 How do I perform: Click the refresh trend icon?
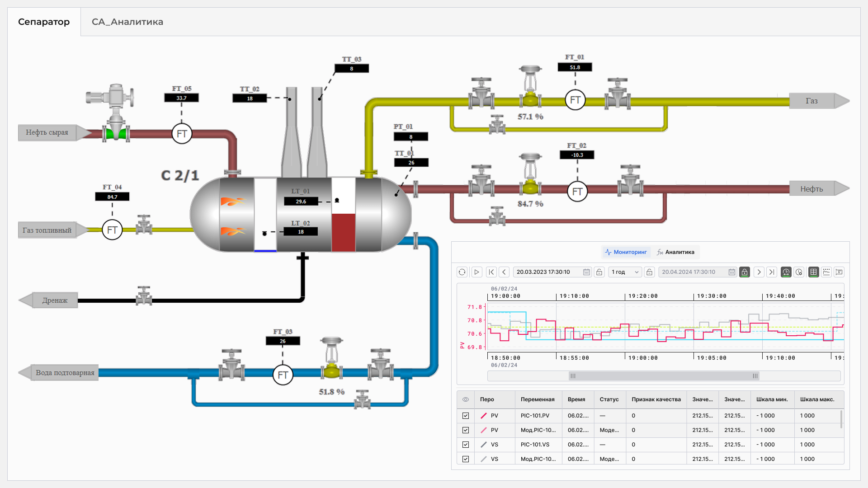pyautogui.click(x=462, y=272)
